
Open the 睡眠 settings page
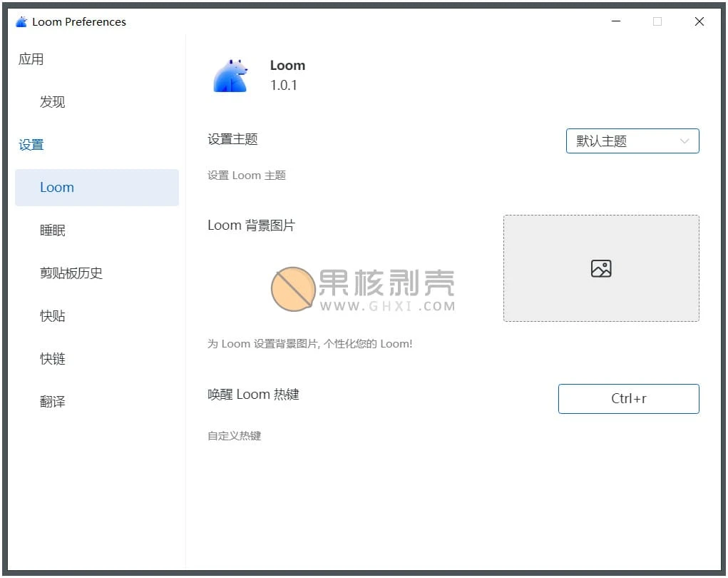click(x=53, y=230)
